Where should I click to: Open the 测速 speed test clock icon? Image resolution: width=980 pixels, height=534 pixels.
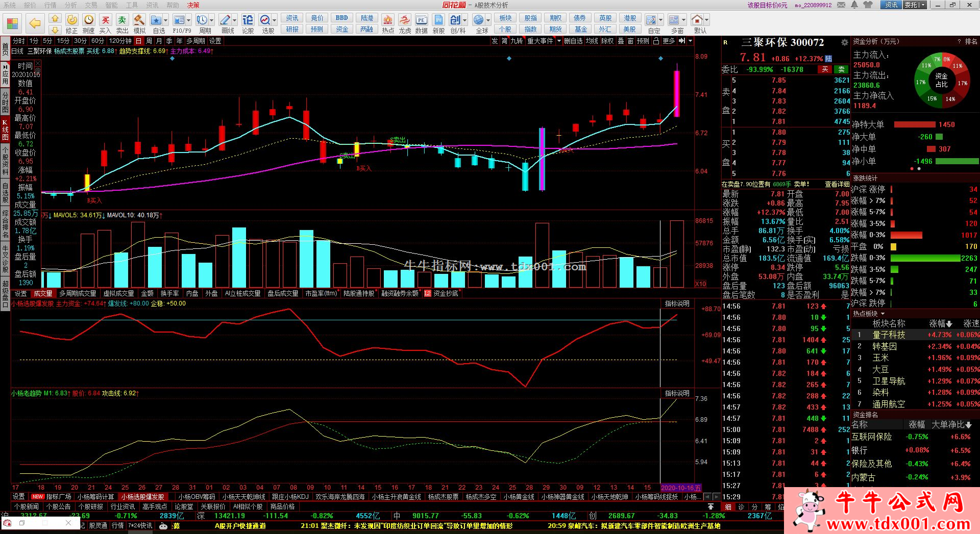(89, 23)
